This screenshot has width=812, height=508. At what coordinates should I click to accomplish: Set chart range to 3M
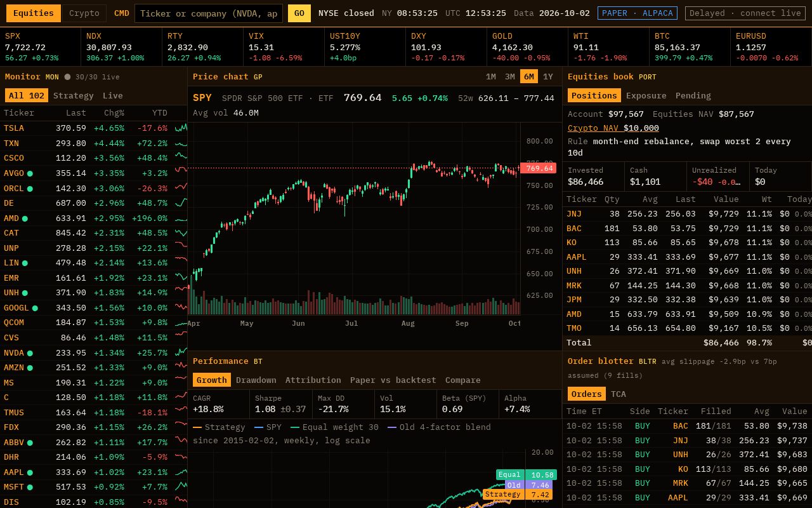(510, 77)
